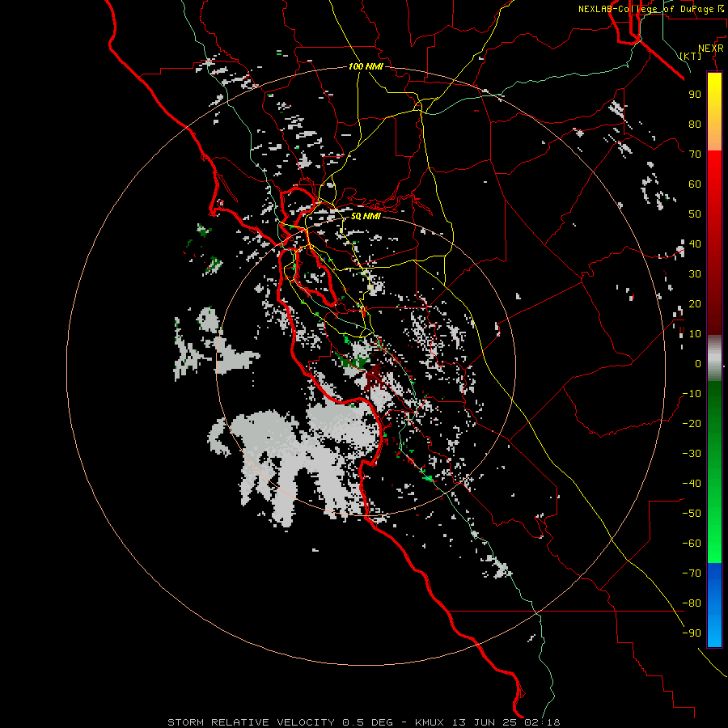Image resolution: width=728 pixels, height=728 pixels.
Task: Click the -80 value on velocity scale
Action: [x=692, y=603]
